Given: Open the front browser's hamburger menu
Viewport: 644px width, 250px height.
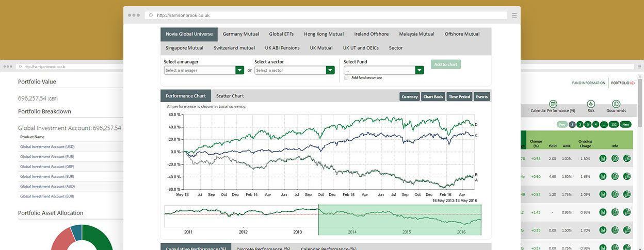Looking at the screenshot, I should (x=514, y=15).
